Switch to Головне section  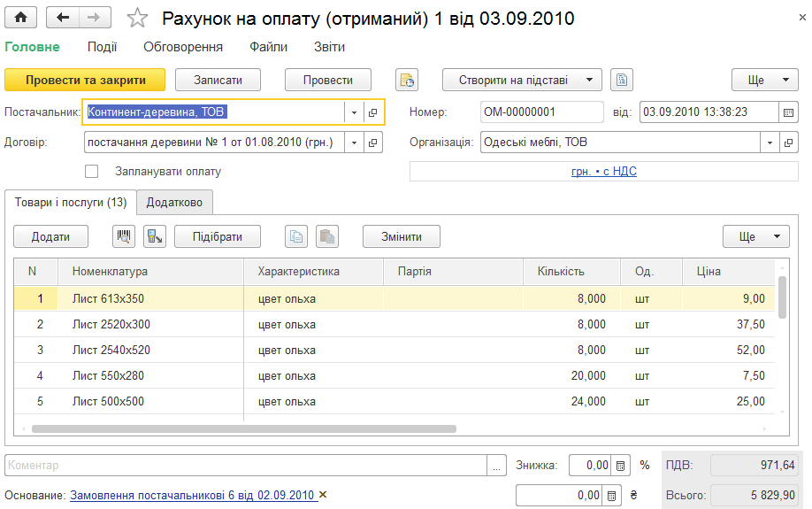tap(32, 47)
